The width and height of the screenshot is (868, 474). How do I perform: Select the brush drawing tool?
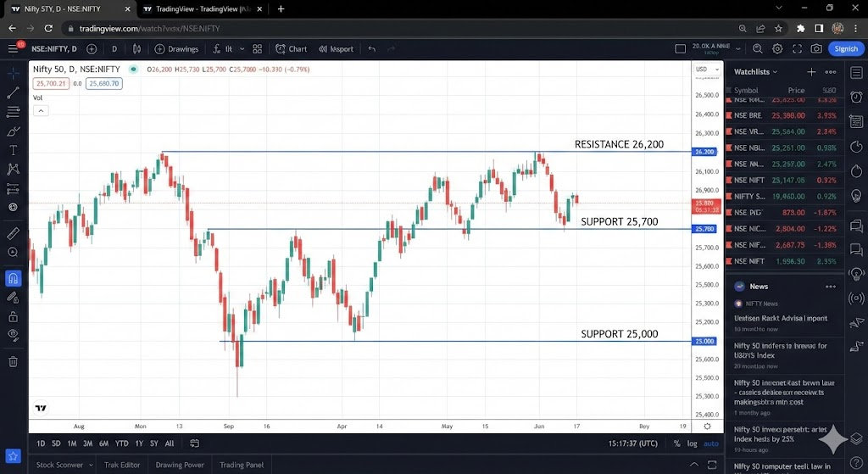coord(14,131)
